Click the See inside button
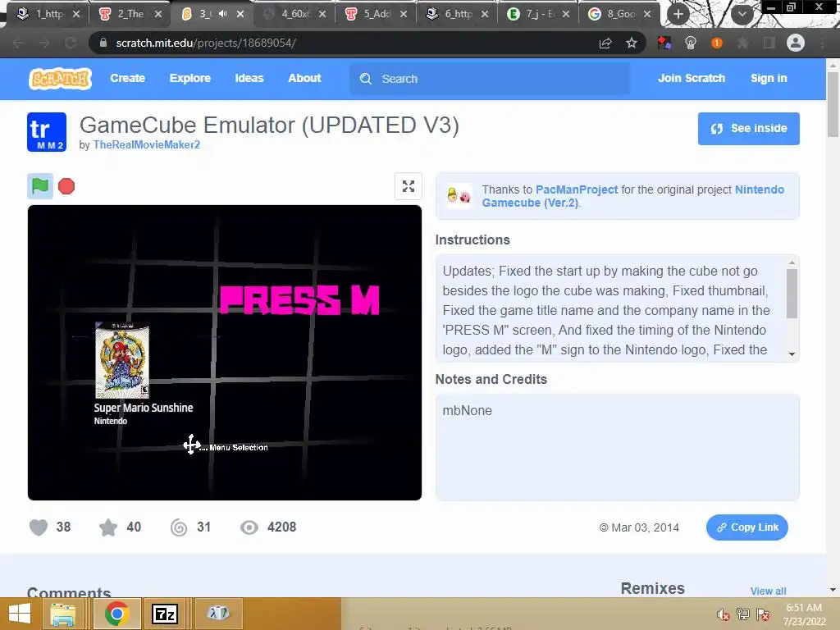The image size is (840, 630). point(748,129)
